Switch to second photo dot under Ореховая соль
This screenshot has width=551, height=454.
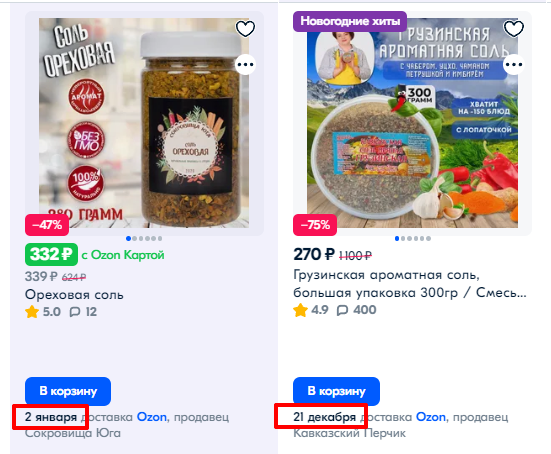click(x=135, y=239)
